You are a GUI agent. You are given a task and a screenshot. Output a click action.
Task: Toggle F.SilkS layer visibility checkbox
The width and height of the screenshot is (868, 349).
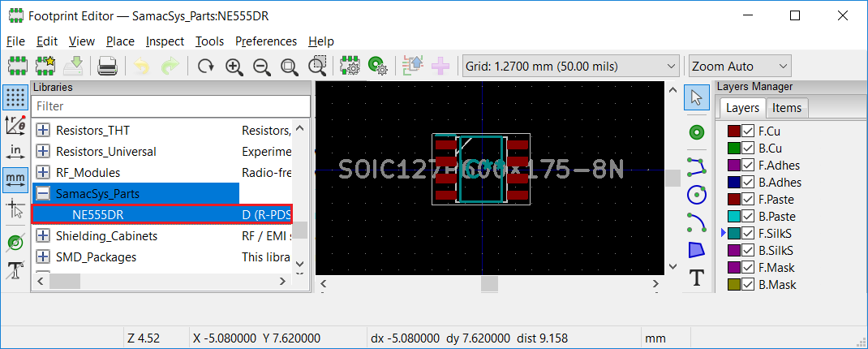coord(748,233)
